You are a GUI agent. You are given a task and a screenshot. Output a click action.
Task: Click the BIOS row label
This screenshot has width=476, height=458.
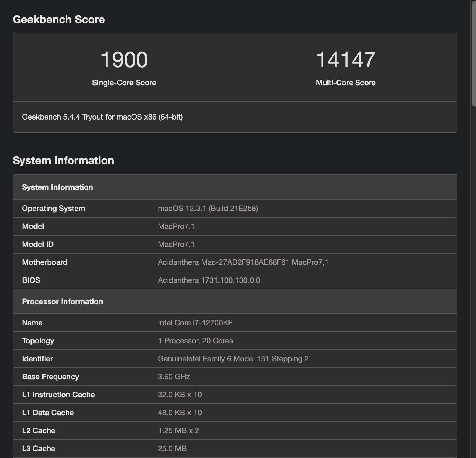pyautogui.click(x=31, y=280)
